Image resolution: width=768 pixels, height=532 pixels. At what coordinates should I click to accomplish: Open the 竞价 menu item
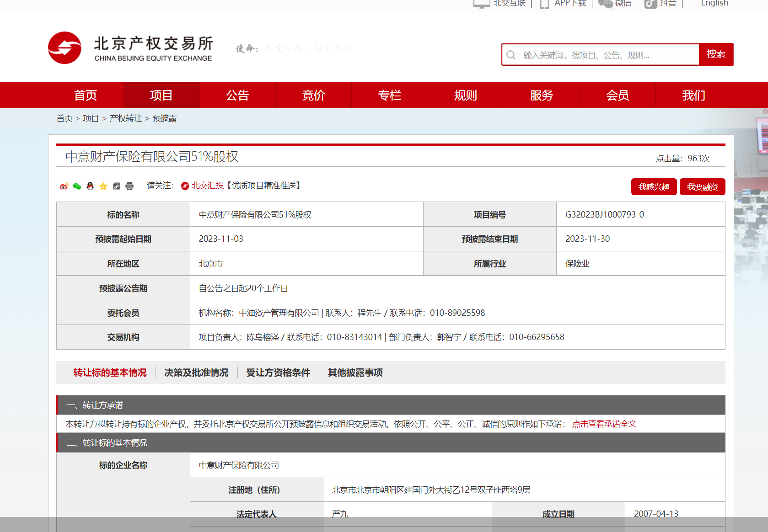coord(313,95)
